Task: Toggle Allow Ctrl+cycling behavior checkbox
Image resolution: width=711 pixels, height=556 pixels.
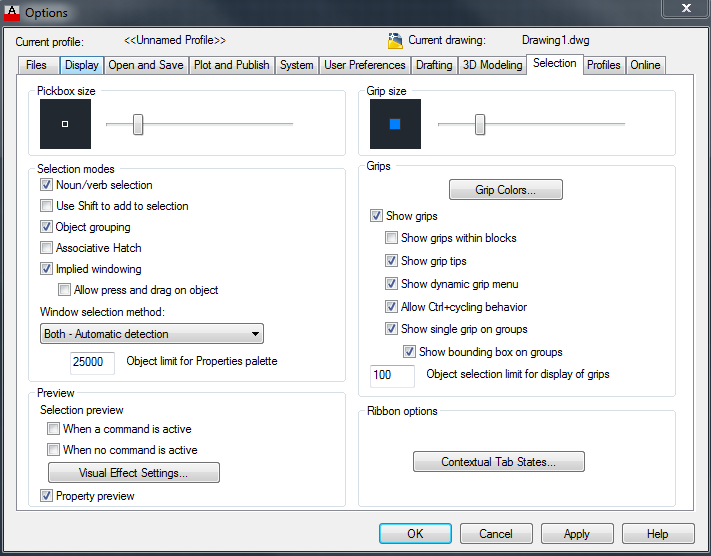Action: coord(391,307)
